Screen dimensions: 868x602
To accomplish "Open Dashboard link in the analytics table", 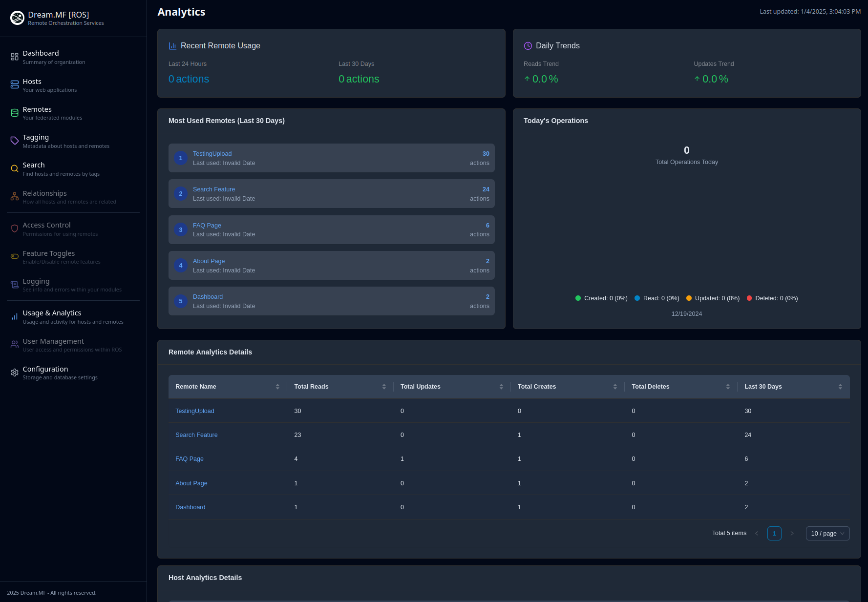I will (x=191, y=507).
